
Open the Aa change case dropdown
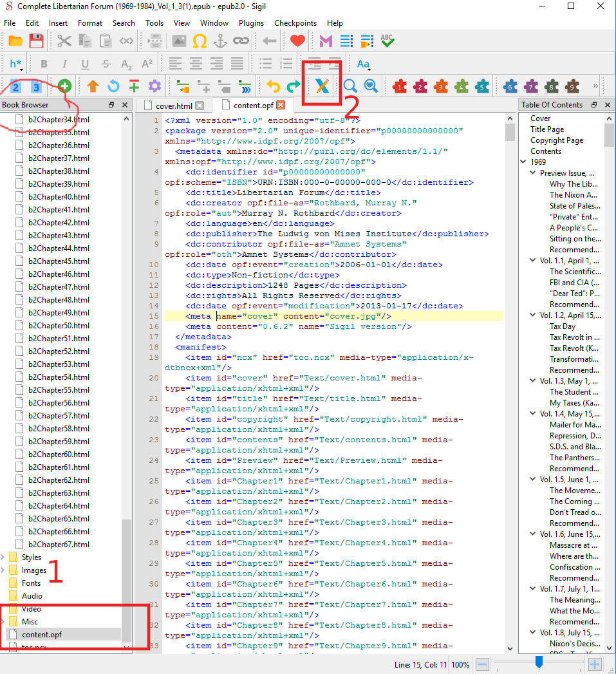(364, 64)
